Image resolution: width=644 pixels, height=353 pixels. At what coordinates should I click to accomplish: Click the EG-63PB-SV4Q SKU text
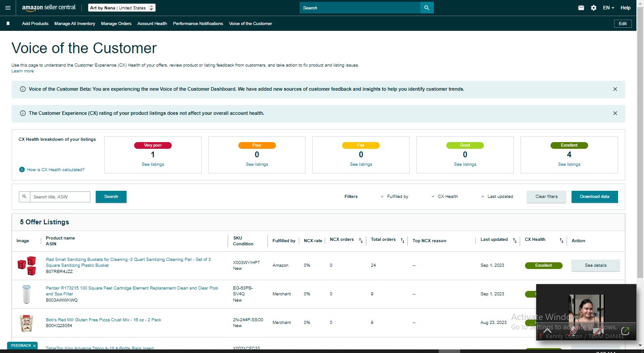243,291
